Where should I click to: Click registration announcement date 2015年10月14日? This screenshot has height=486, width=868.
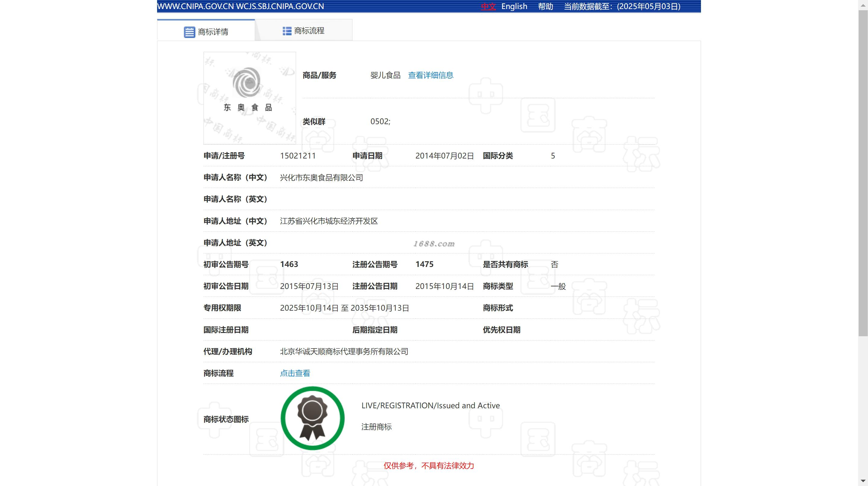tap(444, 286)
